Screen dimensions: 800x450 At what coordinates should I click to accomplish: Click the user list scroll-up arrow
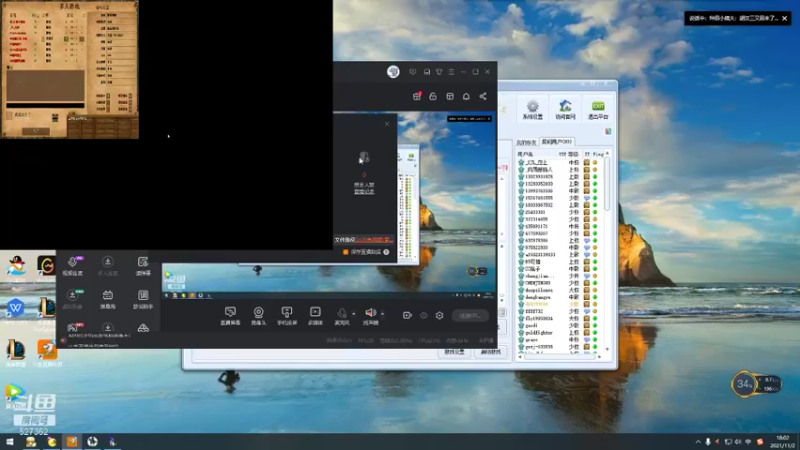[x=607, y=153]
